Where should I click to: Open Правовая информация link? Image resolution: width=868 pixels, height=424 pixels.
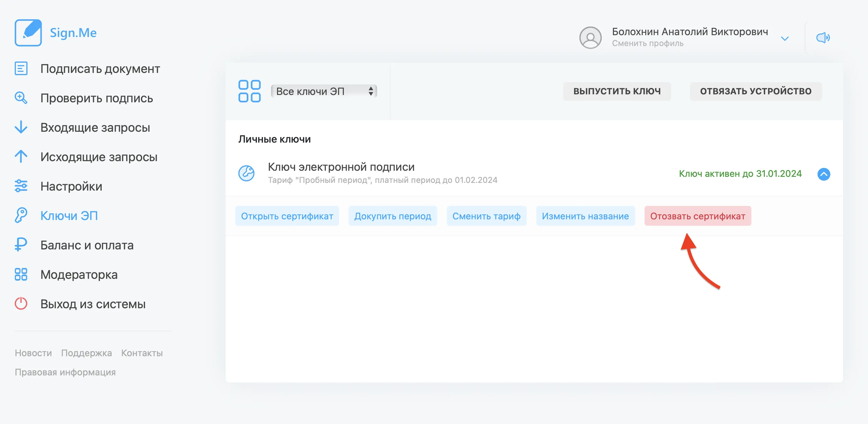tap(65, 372)
